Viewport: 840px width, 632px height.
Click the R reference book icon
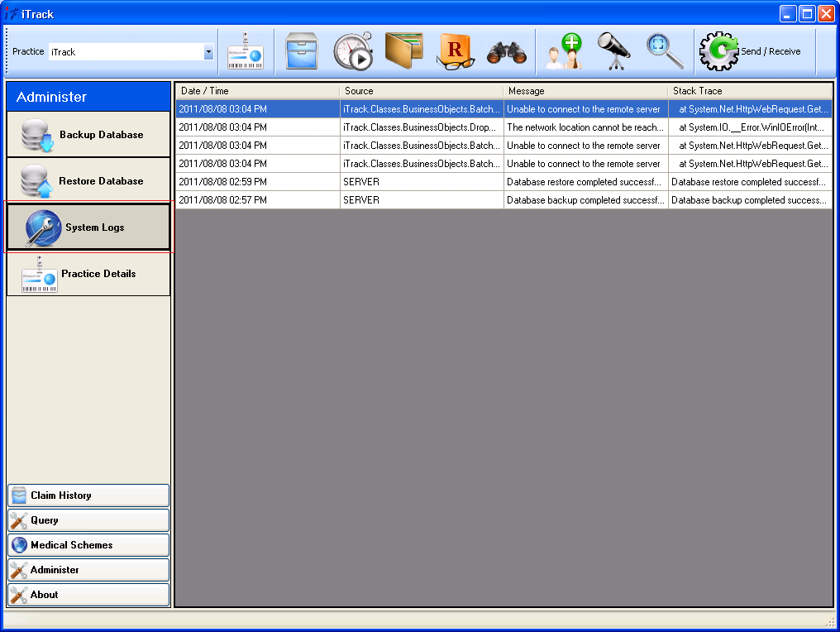click(x=456, y=50)
